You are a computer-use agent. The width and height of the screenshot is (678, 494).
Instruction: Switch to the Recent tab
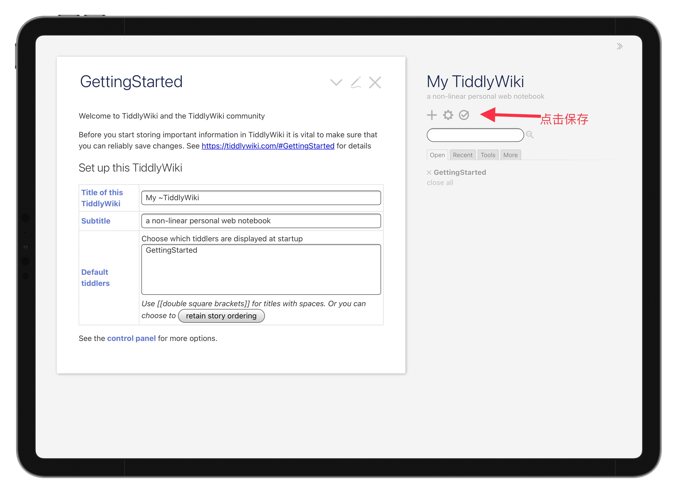[x=463, y=155]
